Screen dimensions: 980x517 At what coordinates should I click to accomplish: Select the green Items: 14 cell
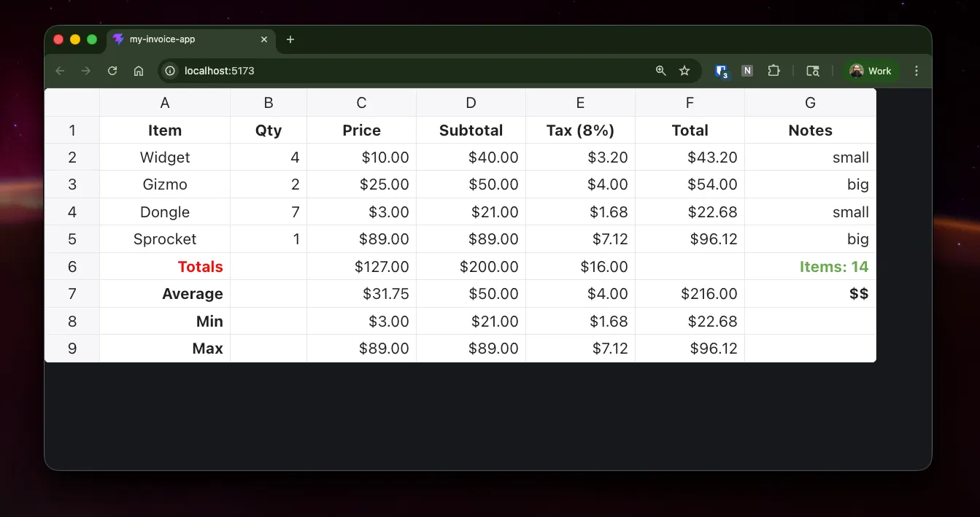810,267
